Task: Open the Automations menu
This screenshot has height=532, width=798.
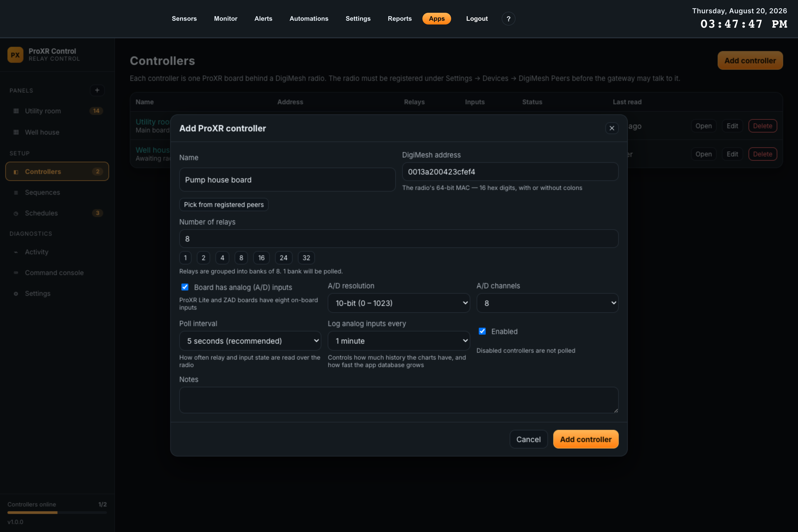Action: point(309,19)
